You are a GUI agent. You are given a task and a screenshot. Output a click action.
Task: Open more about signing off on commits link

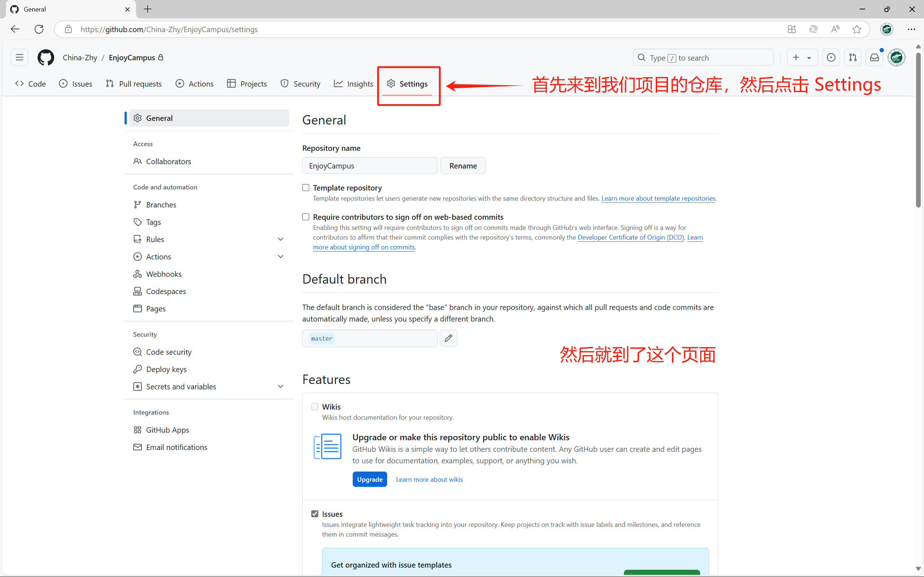(364, 247)
